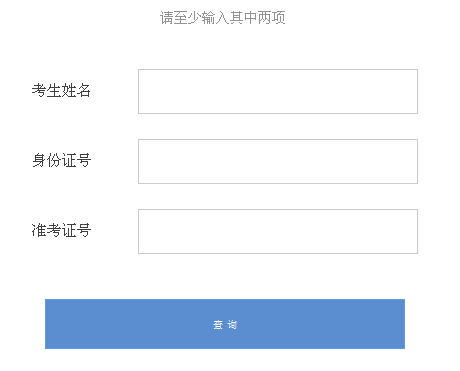
Task: Place cursor in admission ticket number box
Action: click(278, 231)
